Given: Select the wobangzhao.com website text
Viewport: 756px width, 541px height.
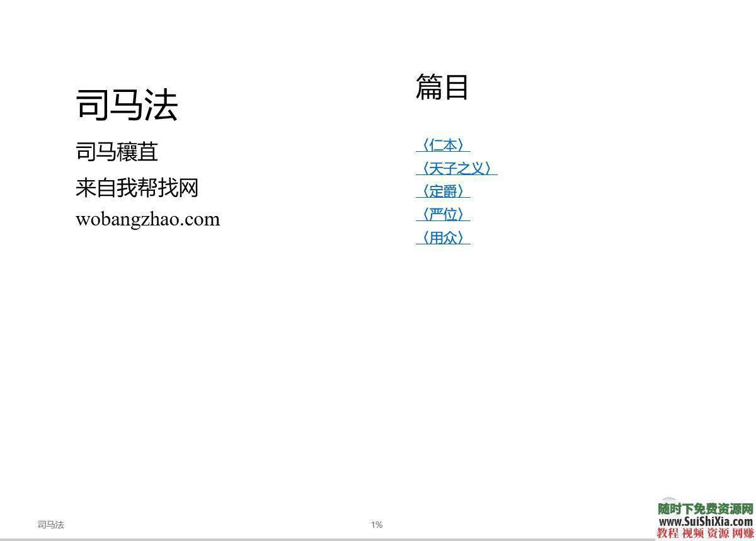Looking at the screenshot, I should click(148, 219).
